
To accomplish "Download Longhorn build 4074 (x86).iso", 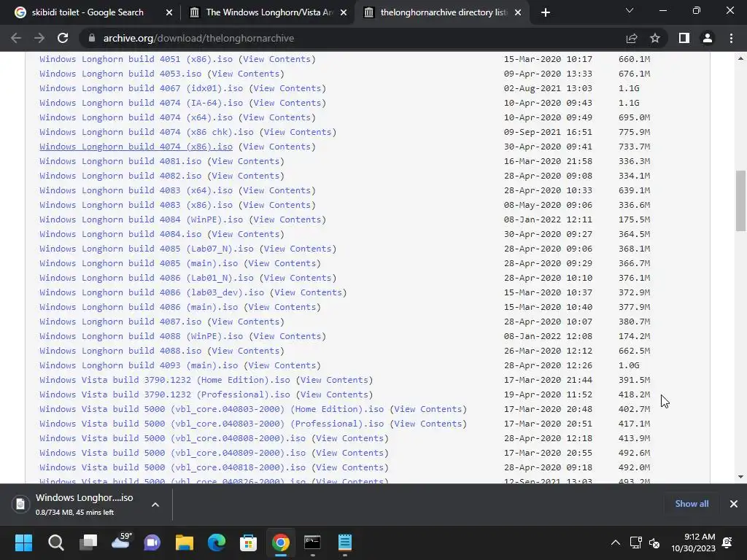I will (x=136, y=147).
